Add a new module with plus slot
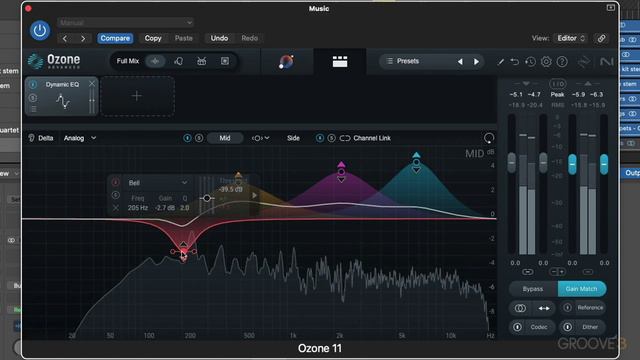The width and height of the screenshot is (640, 360). pyautogui.click(x=137, y=96)
